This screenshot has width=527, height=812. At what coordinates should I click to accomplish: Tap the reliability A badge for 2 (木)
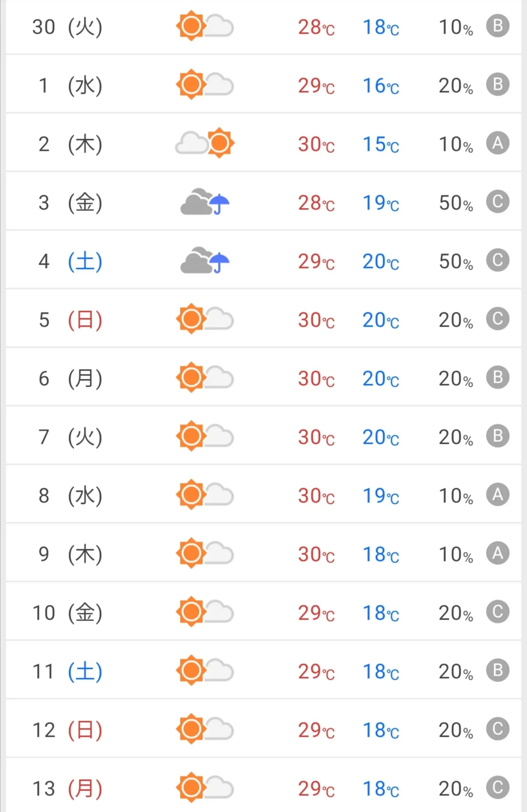[498, 143]
